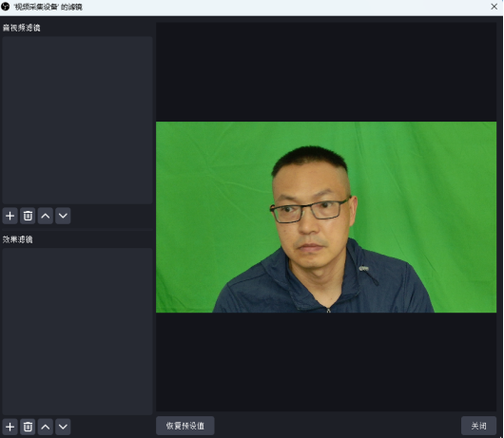Close the filters dialog with X
The image size is (504, 438).
pyautogui.click(x=494, y=7)
